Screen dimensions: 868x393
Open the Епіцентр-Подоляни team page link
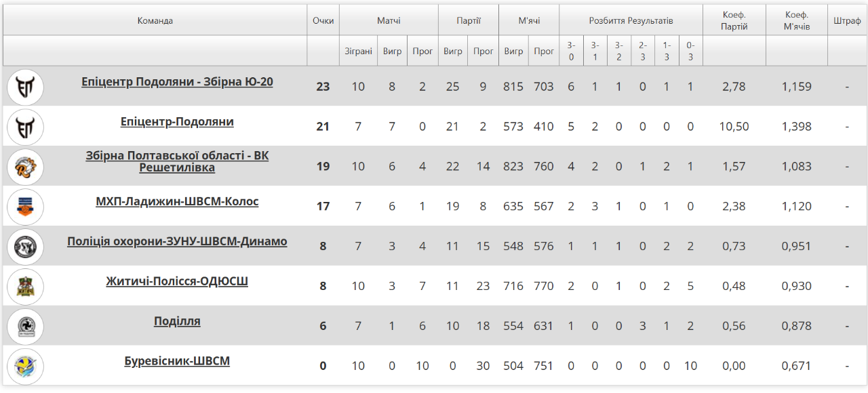click(x=177, y=122)
